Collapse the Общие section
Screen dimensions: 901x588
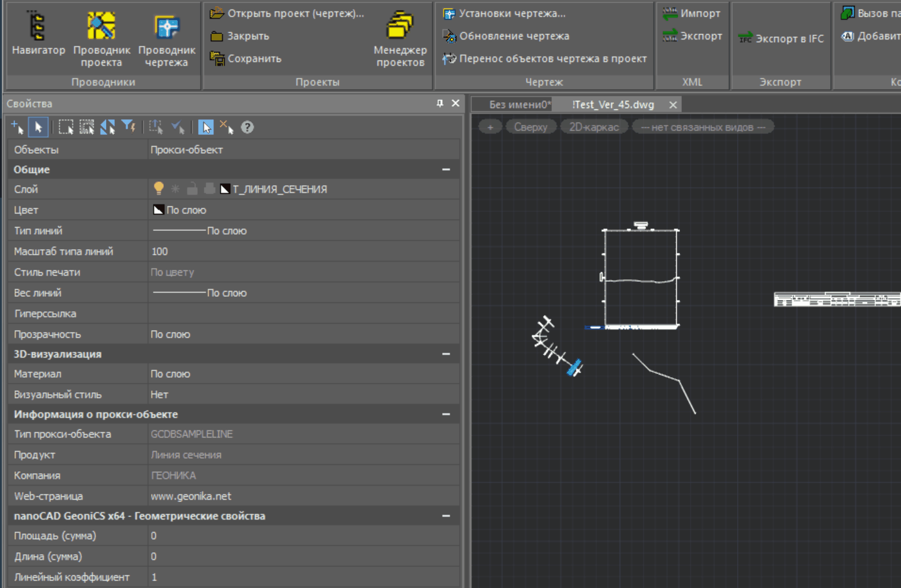coord(446,169)
